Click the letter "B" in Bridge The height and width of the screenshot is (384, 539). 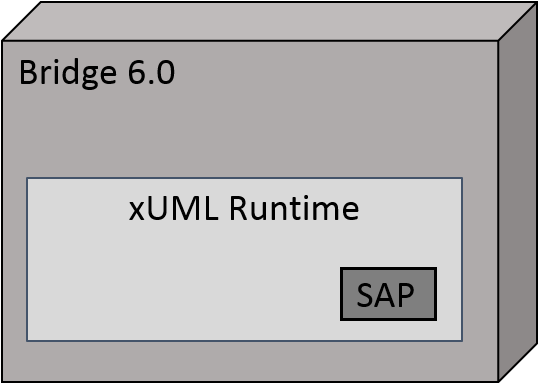pyautogui.click(x=28, y=73)
